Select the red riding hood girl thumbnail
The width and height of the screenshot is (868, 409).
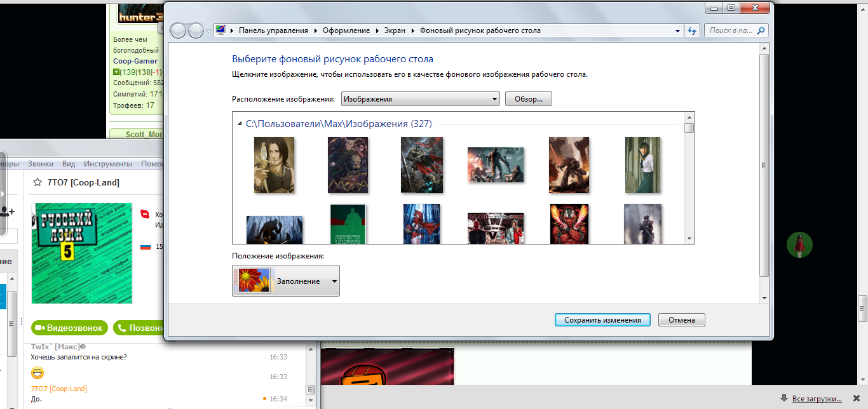click(x=421, y=224)
